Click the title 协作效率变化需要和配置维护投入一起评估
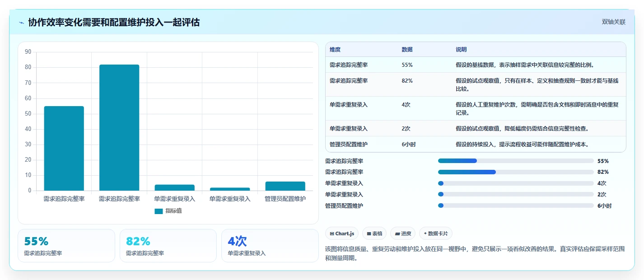 coord(114,22)
